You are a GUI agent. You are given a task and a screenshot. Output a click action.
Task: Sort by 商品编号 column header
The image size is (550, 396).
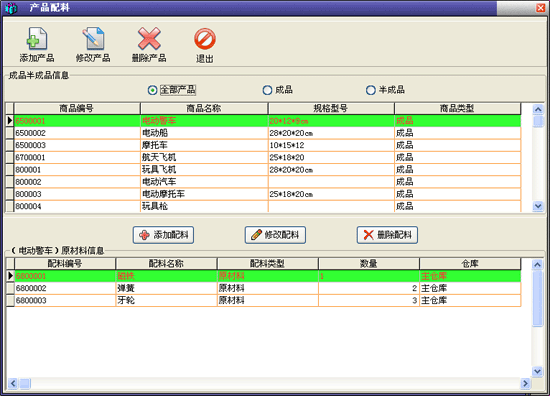77,108
